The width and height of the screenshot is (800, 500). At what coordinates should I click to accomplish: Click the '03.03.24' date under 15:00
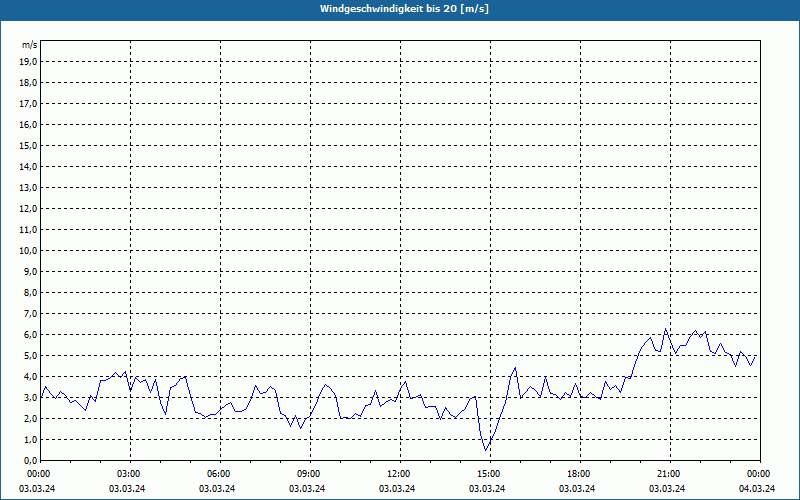487,488
